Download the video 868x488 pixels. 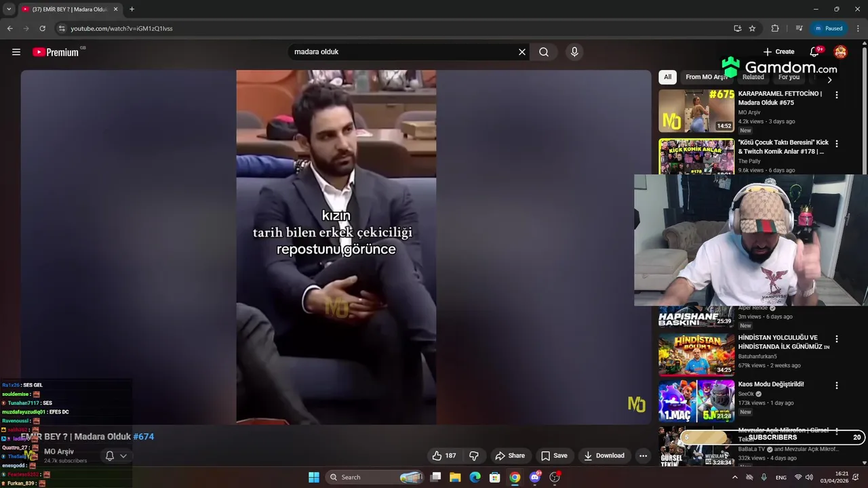pyautogui.click(x=604, y=455)
